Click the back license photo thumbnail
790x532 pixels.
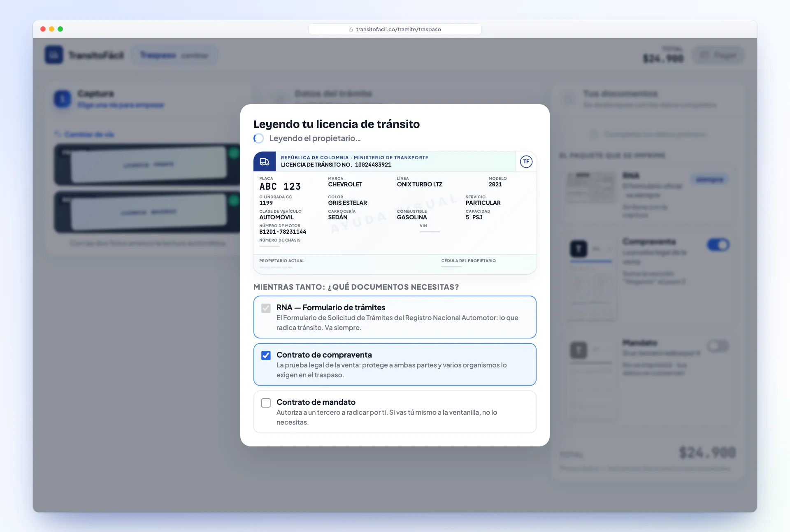(147, 212)
